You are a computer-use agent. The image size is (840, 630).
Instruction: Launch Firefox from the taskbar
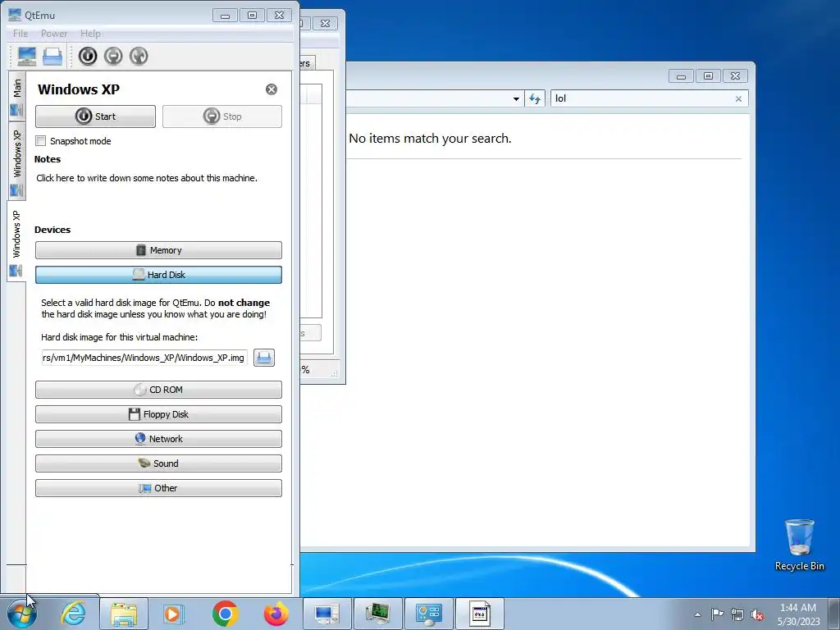(276, 614)
